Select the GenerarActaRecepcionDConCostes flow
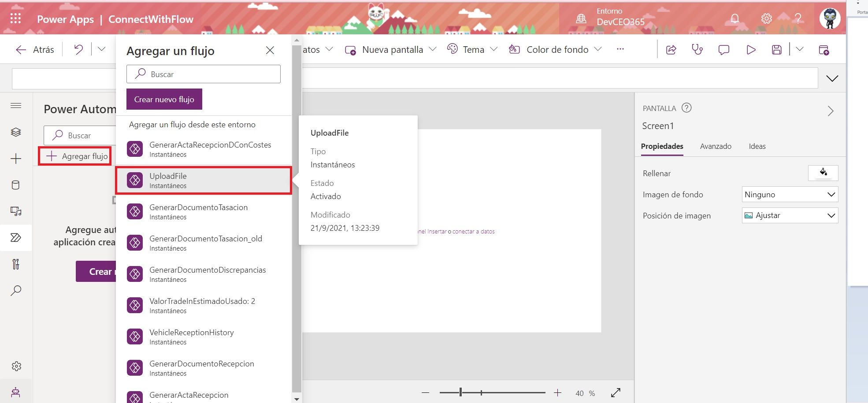 click(x=204, y=149)
